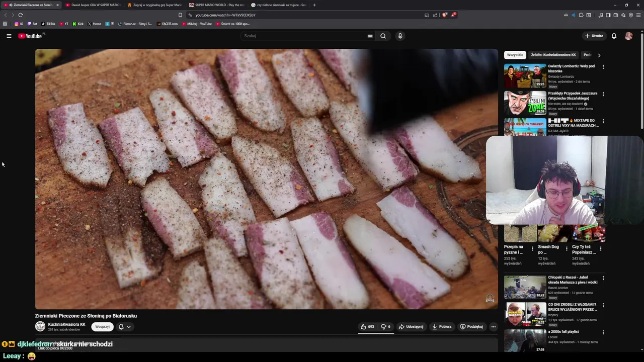Dislike the video with 6 dislikes
The image size is (644, 362).
[385, 326]
